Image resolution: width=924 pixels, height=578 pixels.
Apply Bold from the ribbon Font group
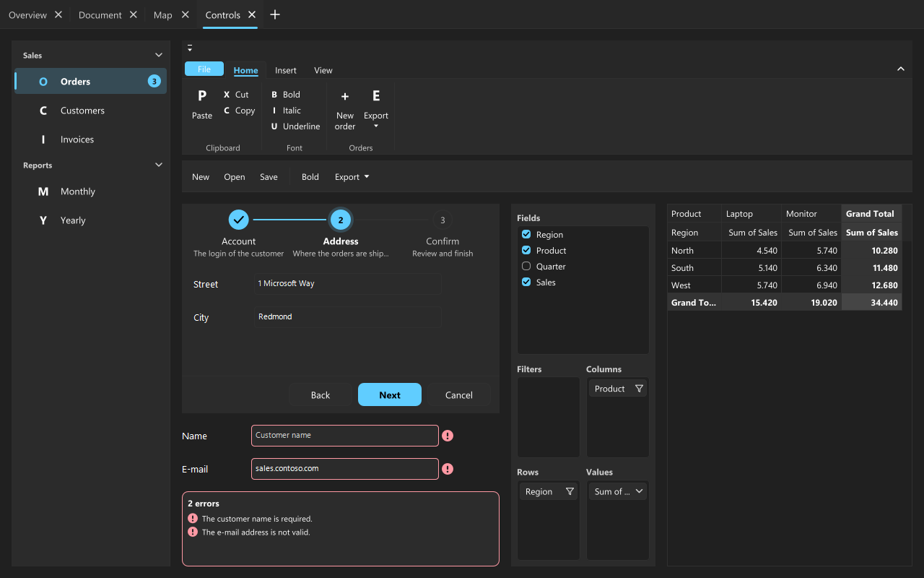click(x=285, y=95)
